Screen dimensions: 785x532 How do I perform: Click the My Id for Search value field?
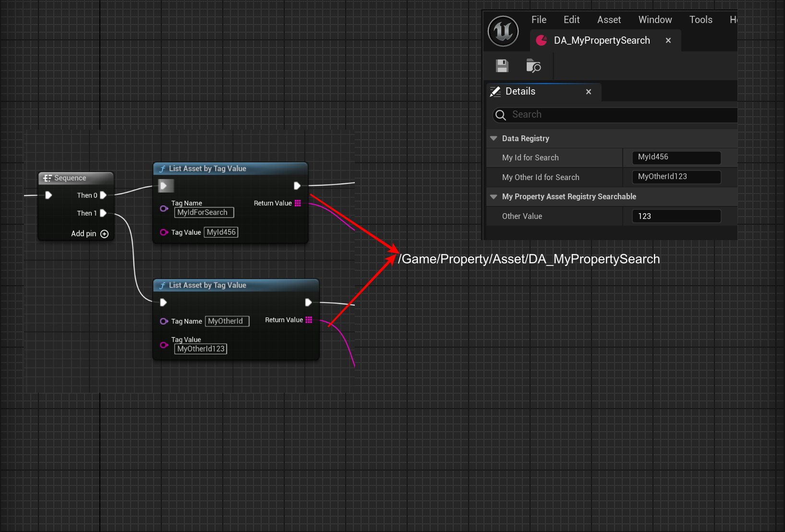click(676, 157)
